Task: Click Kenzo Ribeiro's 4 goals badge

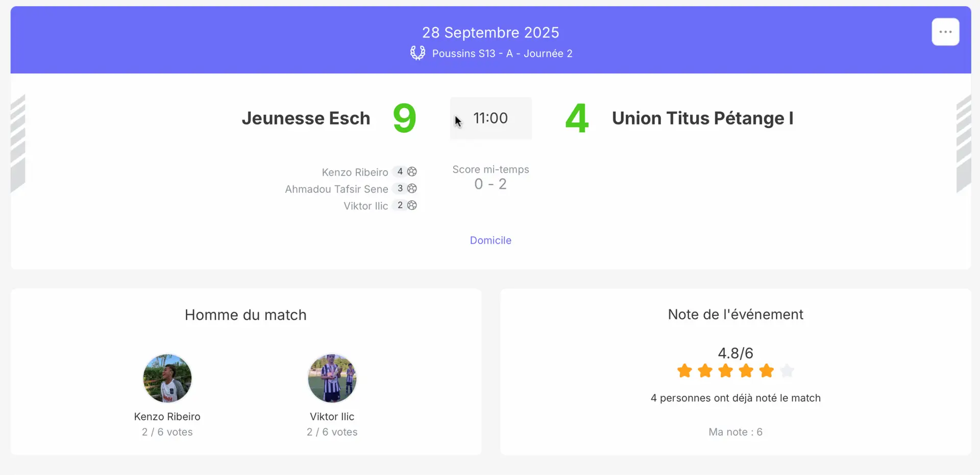Action: pyautogui.click(x=400, y=172)
